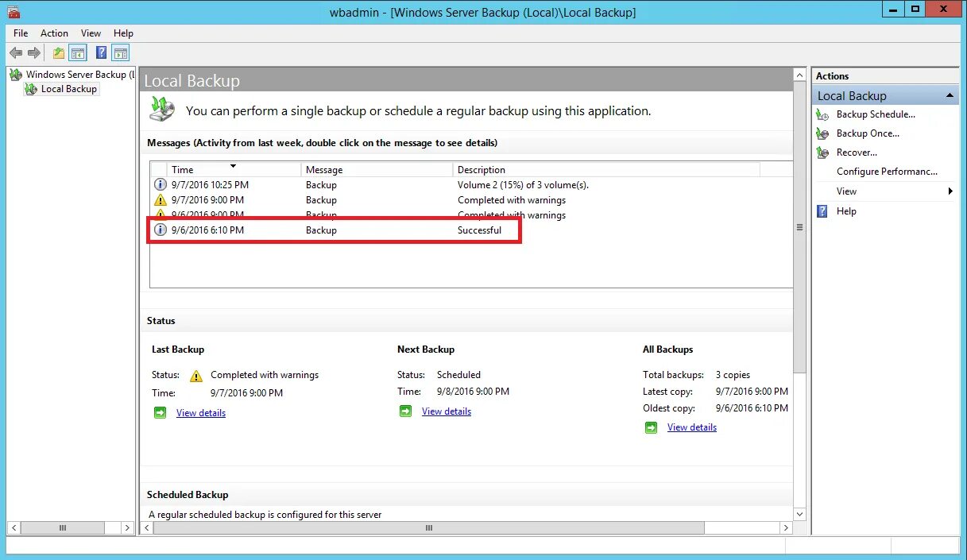
Task: Click center pane scroll down arrow
Action: coord(799,515)
